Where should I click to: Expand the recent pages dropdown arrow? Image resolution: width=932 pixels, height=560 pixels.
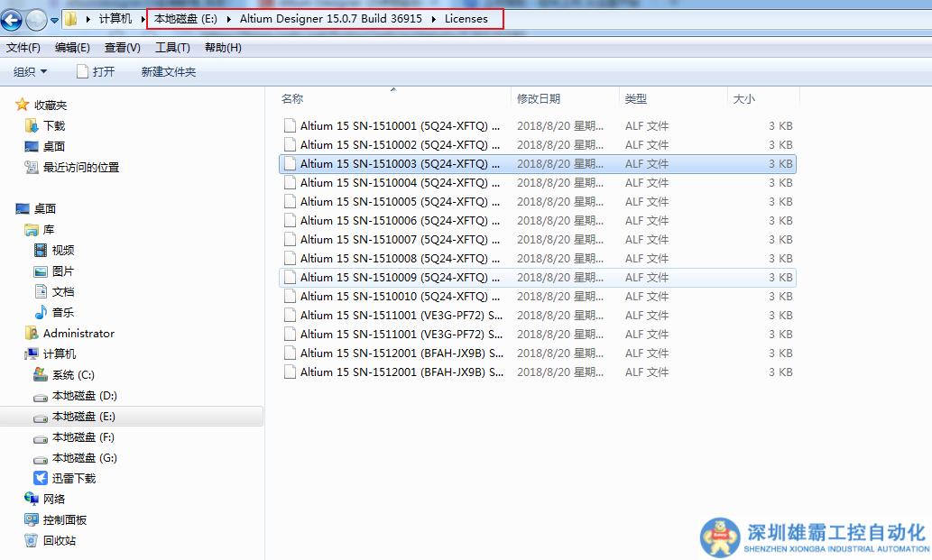coord(54,19)
